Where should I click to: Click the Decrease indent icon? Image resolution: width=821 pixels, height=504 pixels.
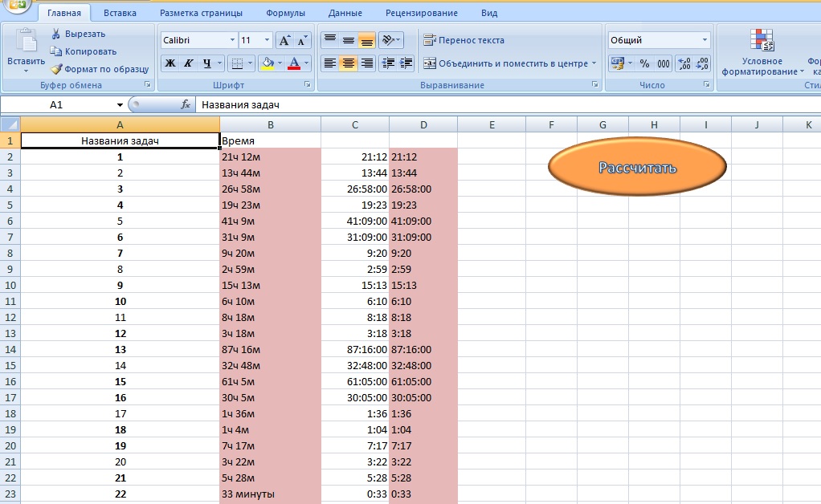point(388,63)
